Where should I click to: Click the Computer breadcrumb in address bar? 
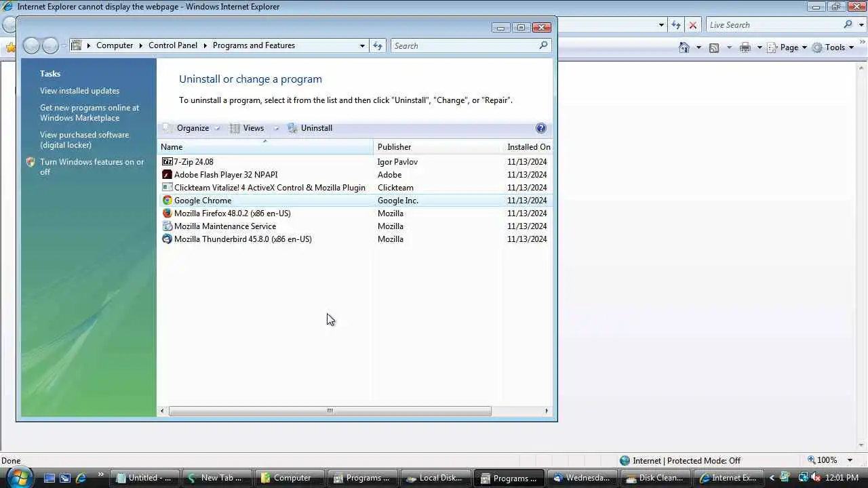point(115,45)
